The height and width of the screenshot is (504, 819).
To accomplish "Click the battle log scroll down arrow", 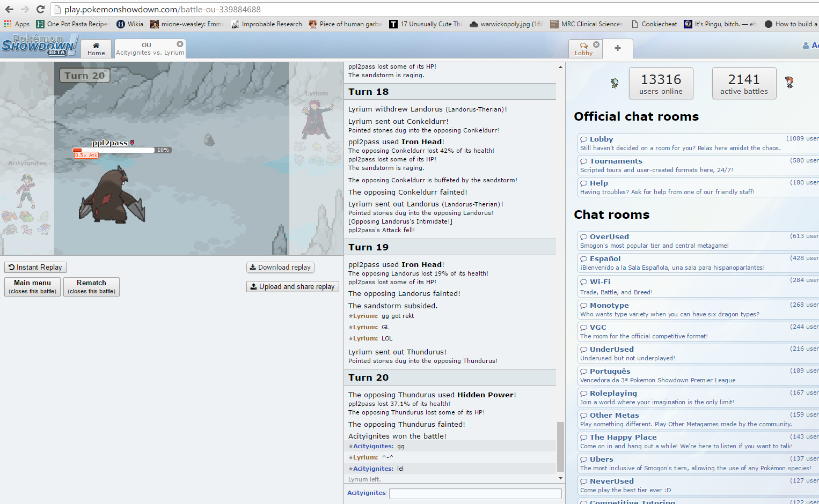I will point(560,478).
